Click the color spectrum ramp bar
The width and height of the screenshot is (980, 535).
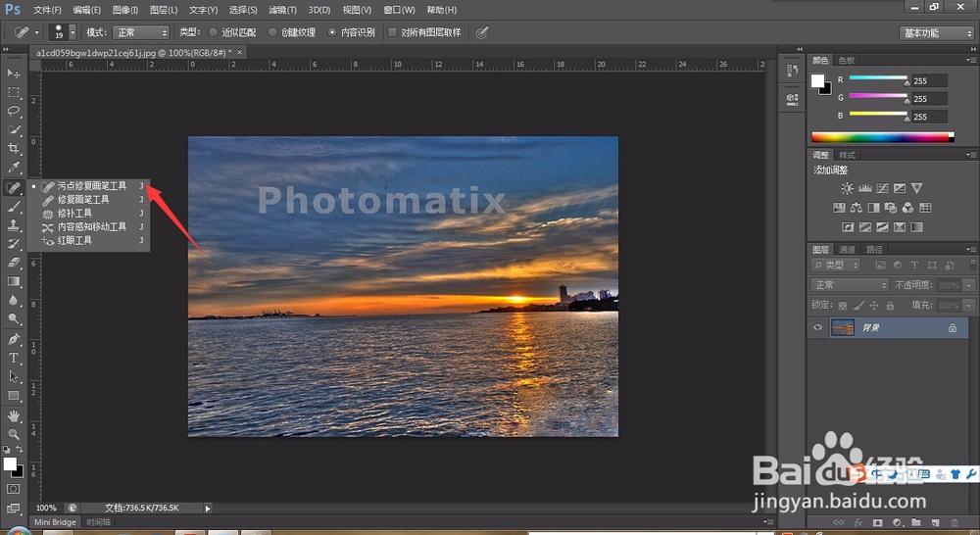click(x=881, y=137)
